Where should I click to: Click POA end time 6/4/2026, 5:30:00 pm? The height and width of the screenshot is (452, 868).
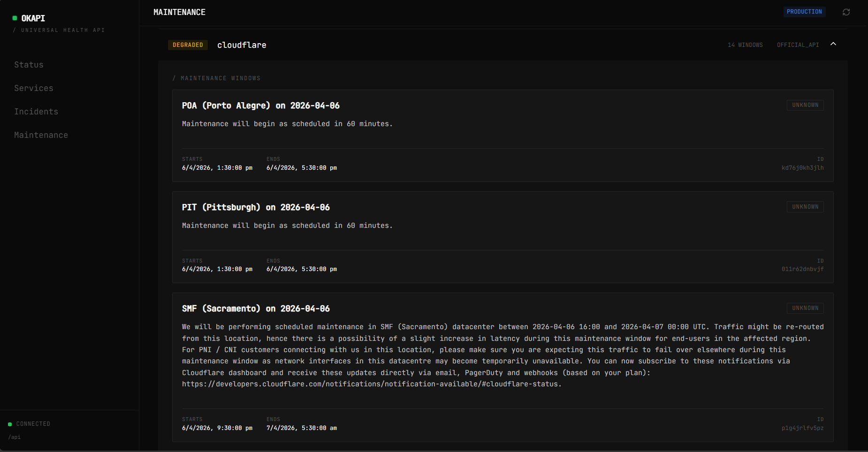(302, 168)
